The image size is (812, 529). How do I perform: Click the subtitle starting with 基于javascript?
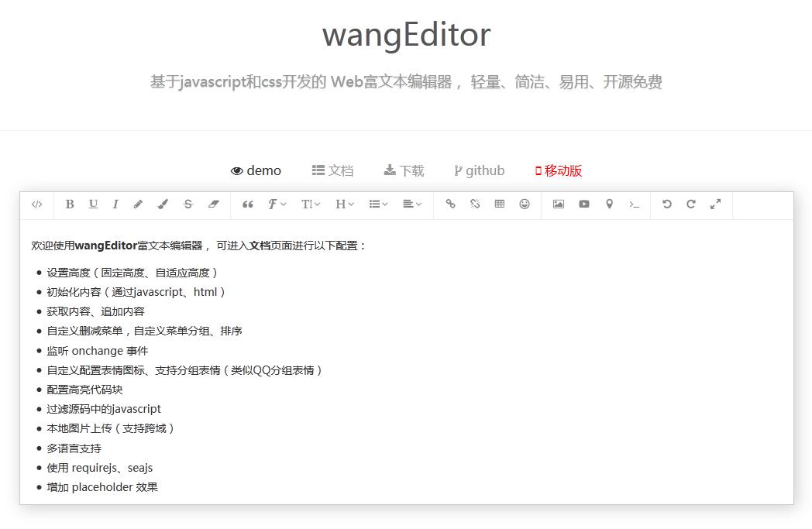click(407, 82)
